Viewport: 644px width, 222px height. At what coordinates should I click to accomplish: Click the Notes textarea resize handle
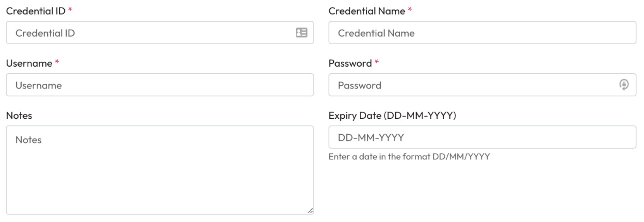310,211
